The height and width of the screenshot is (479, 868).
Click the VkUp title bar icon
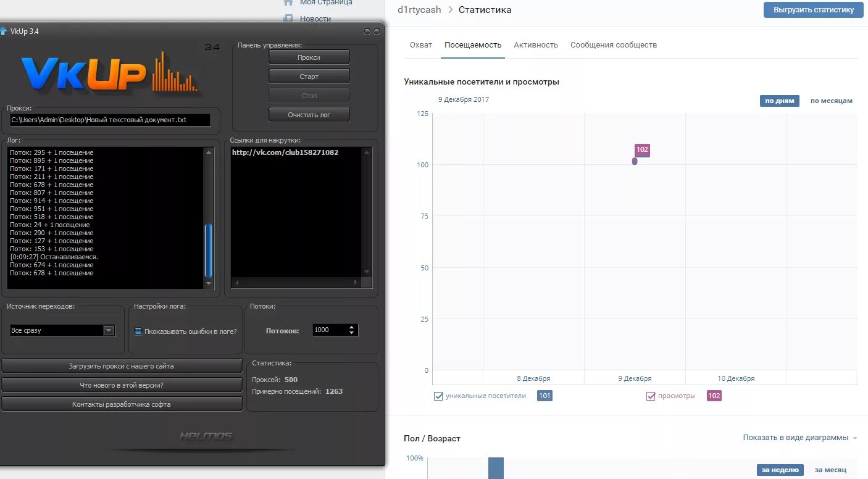4,31
